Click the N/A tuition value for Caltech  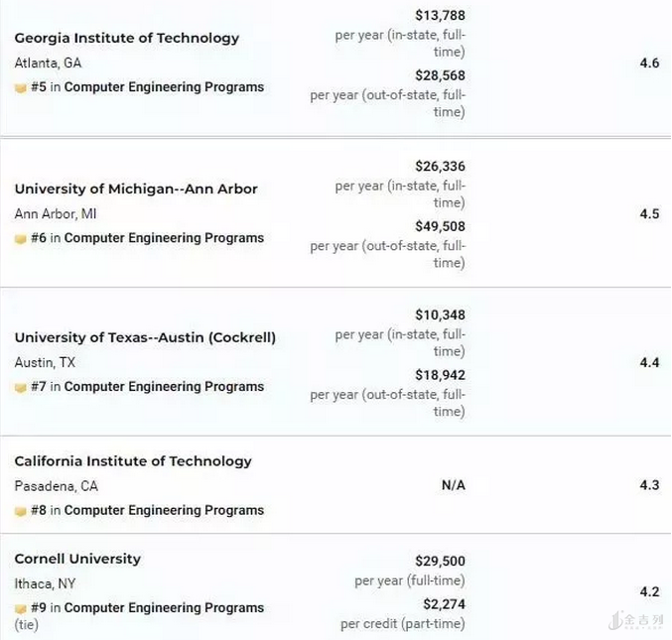[453, 485]
